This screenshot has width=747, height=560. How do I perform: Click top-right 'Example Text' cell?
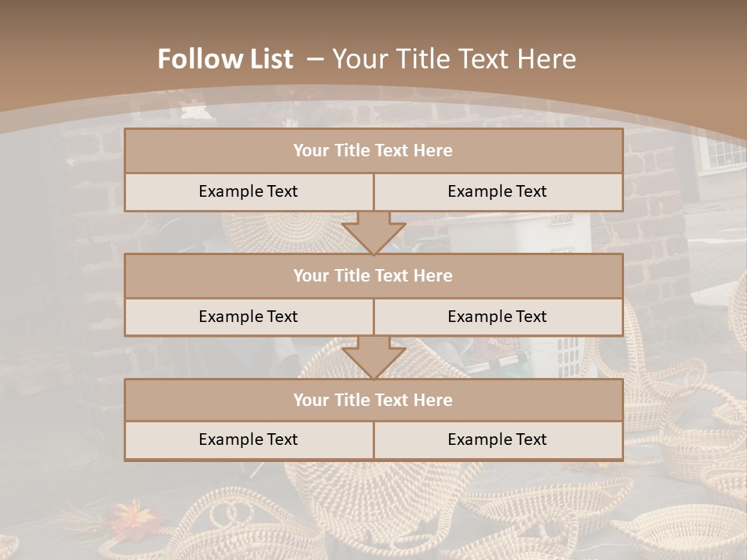point(498,191)
